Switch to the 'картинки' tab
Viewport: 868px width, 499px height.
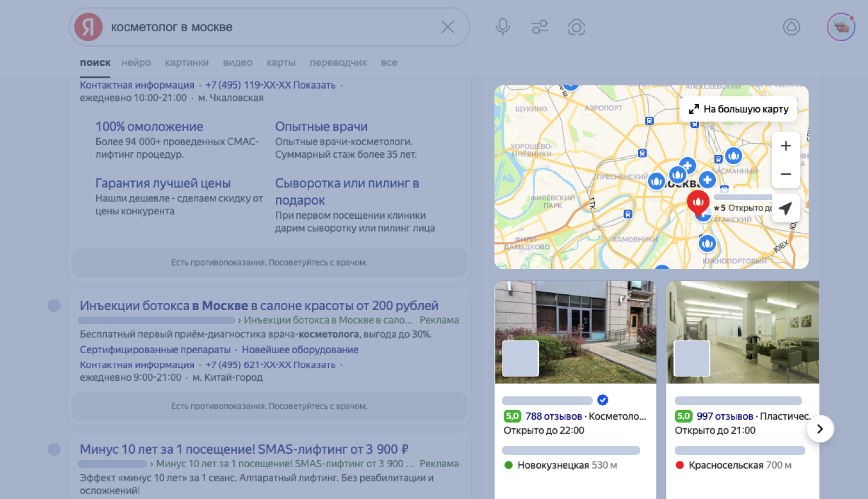pyautogui.click(x=187, y=63)
